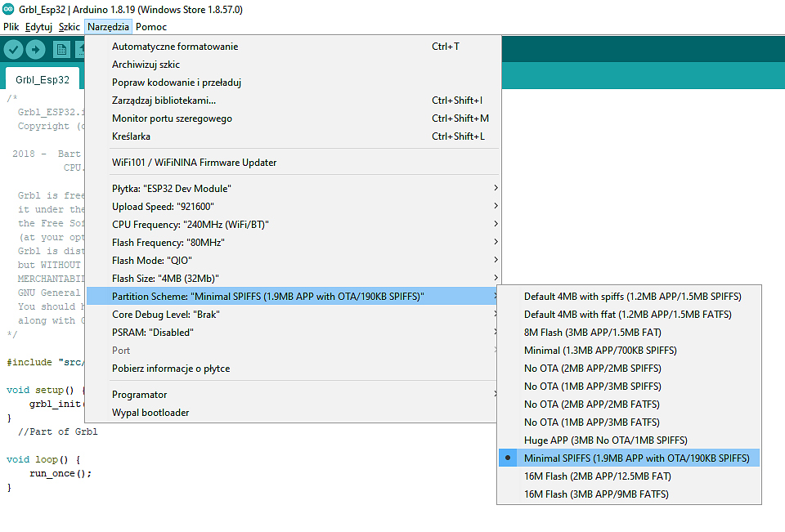Viewport: 785px width, 532px height.
Task: Open the Szkic menu
Action: tap(69, 27)
